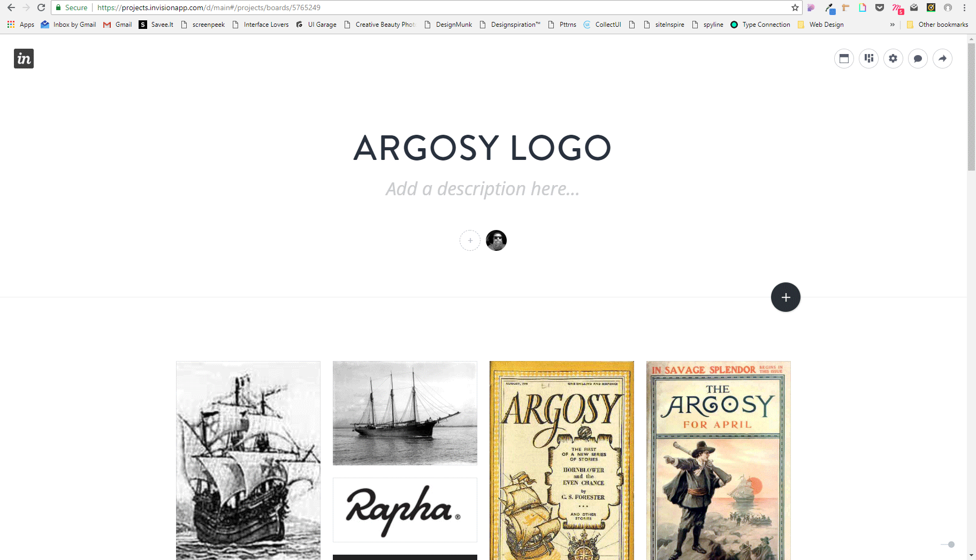976x560 pixels.
Task: Open the Creative Beauty Phot bookmark
Action: (379, 25)
